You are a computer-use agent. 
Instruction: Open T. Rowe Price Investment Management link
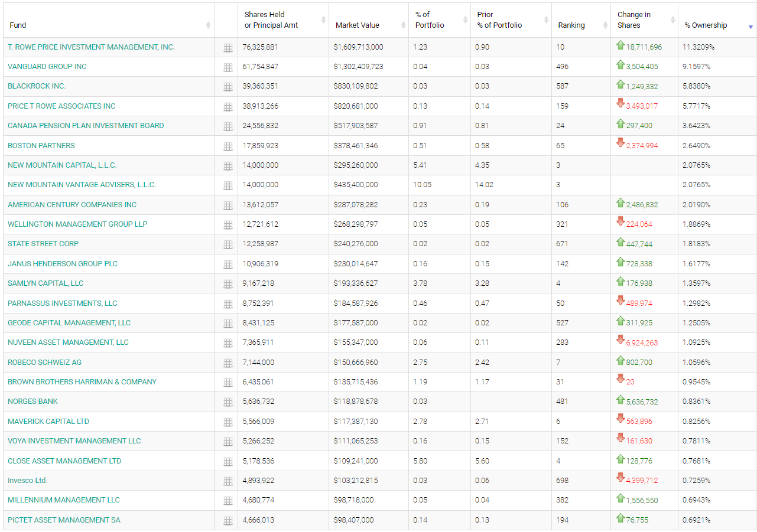pos(91,47)
